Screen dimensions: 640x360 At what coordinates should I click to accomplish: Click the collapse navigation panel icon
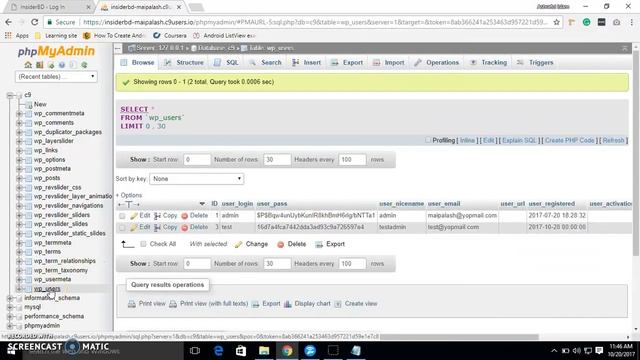118,48
